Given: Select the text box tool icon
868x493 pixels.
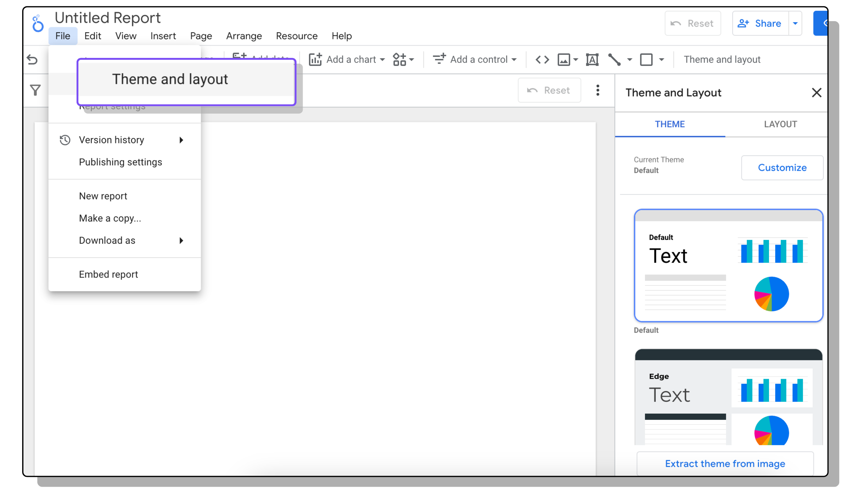Looking at the screenshot, I should pos(592,59).
